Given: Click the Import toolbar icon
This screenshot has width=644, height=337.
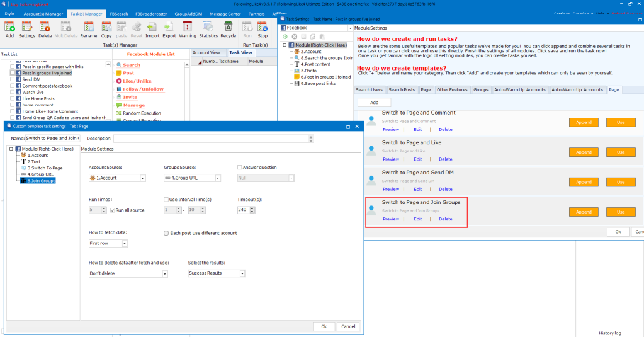Looking at the screenshot, I should click(x=152, y=30).
